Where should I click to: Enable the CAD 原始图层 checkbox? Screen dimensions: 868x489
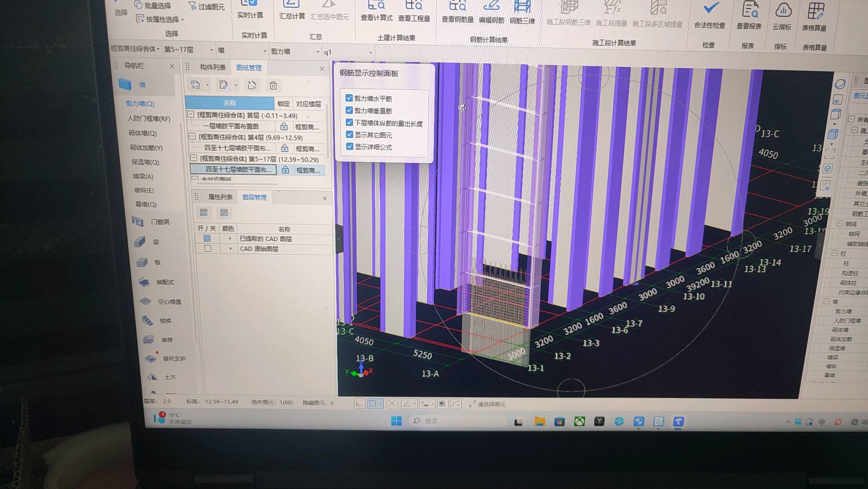208,249
